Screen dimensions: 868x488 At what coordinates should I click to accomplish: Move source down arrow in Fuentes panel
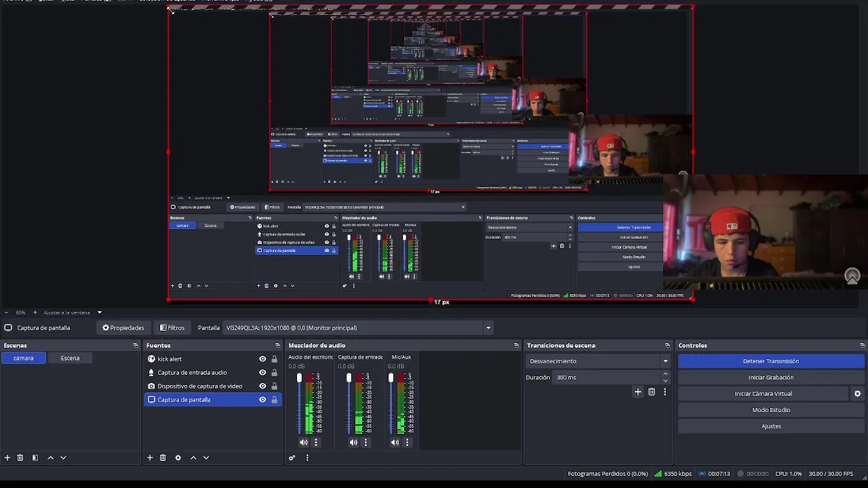tap(206, 457)
